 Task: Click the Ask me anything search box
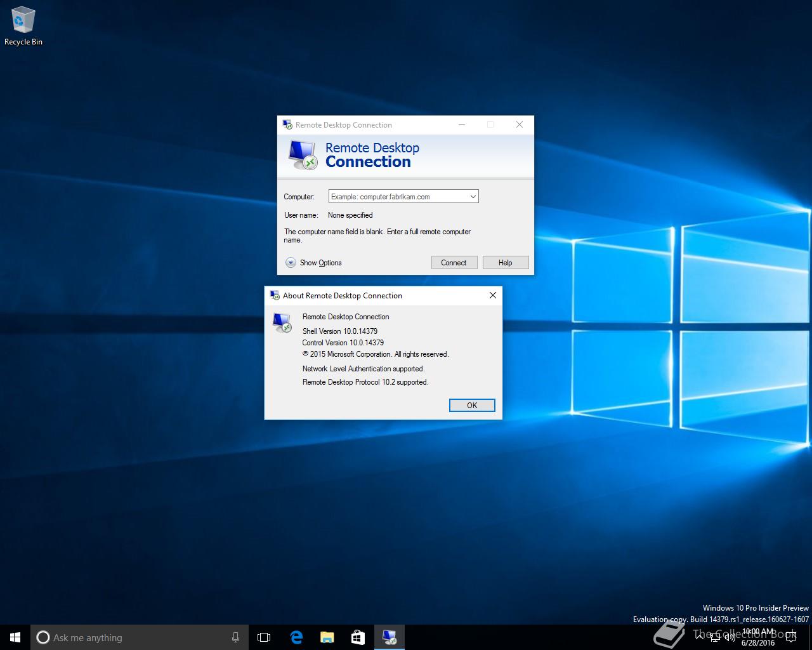coord(140,637)
